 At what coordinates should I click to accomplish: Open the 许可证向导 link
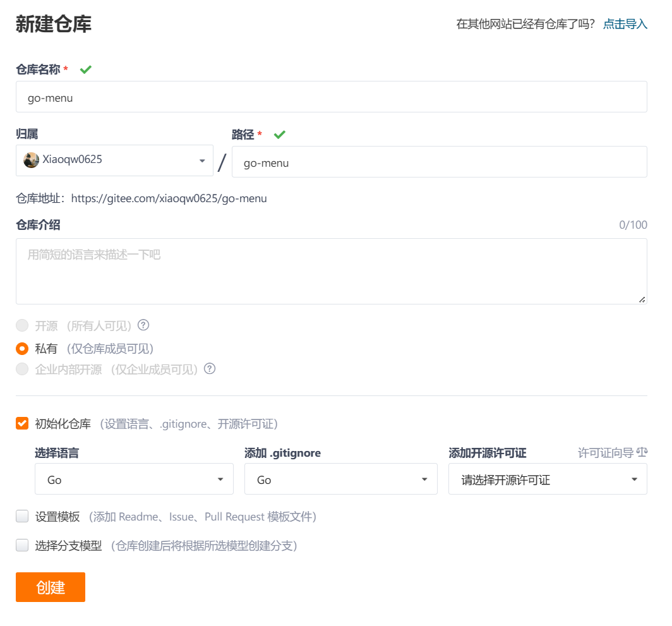click(x=606, y=453)
